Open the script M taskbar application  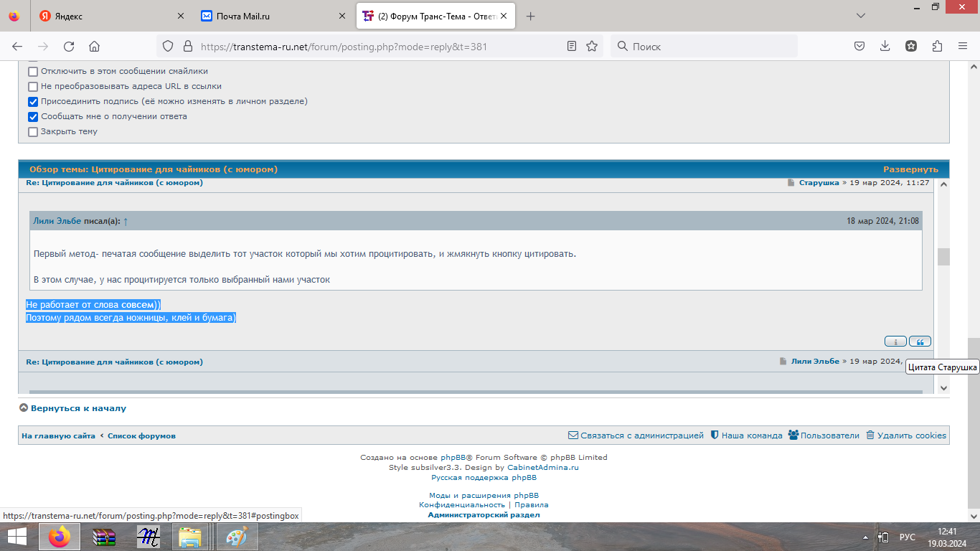[x=149, y=537]
